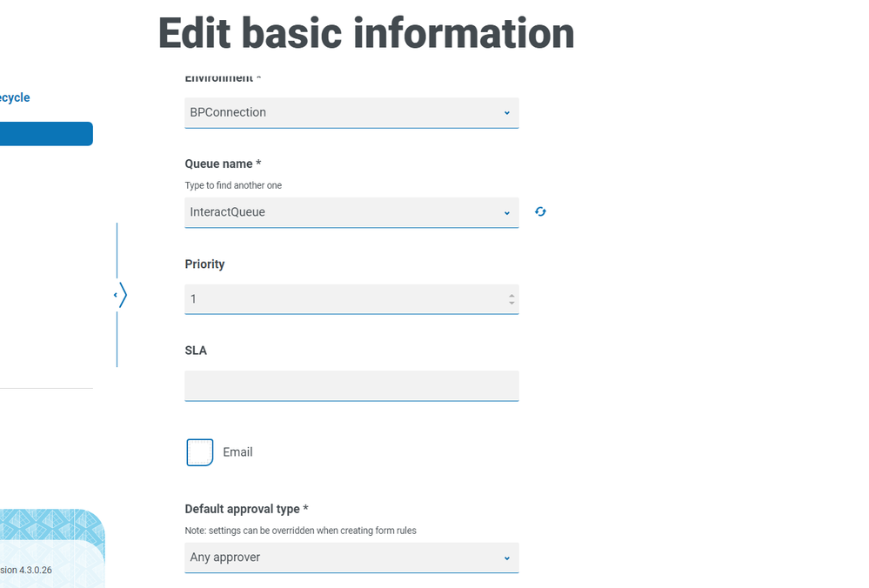
Task: Click the Any approver dropdown chevron
Action: coord(506,558)
